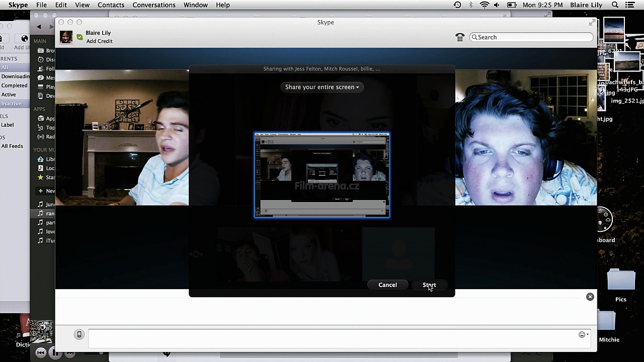This screenshot has width=644, height=362.
Task: Expand the 'Share your entire screen' dropdown
Action: 322,87
